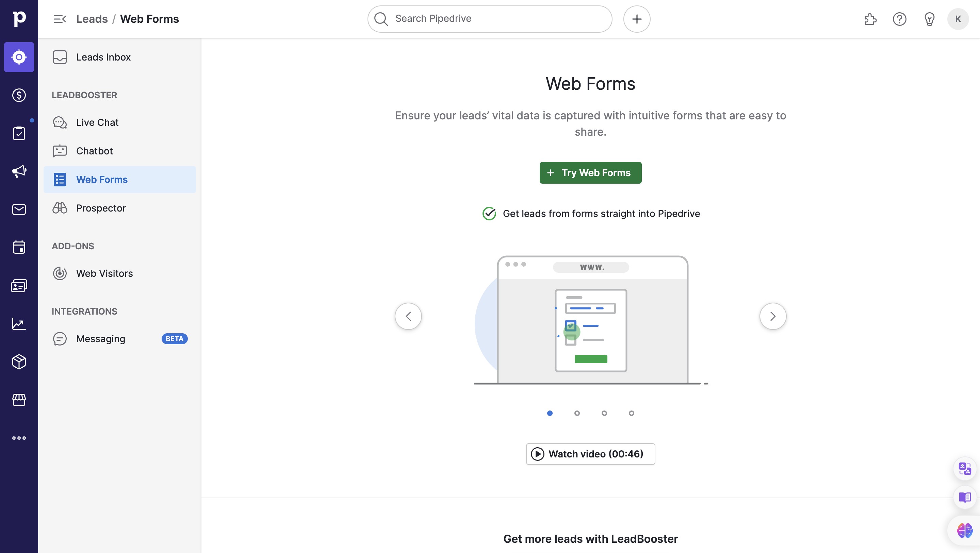980x553 pixels.
Task: Select the second carousel dot indicator
Action: (577, 413)
